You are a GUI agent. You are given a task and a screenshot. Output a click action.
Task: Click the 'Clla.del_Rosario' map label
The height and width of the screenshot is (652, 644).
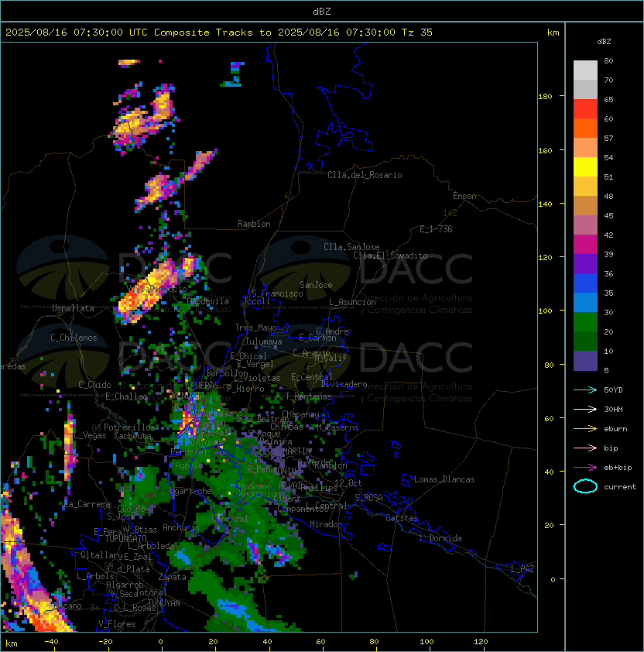click(x=365, y=175)
